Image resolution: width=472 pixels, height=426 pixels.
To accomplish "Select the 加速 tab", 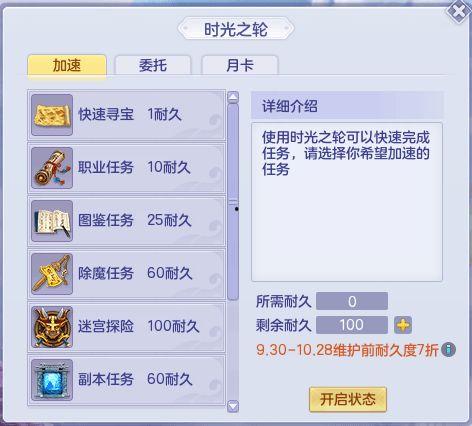I will tap(67, 65).
